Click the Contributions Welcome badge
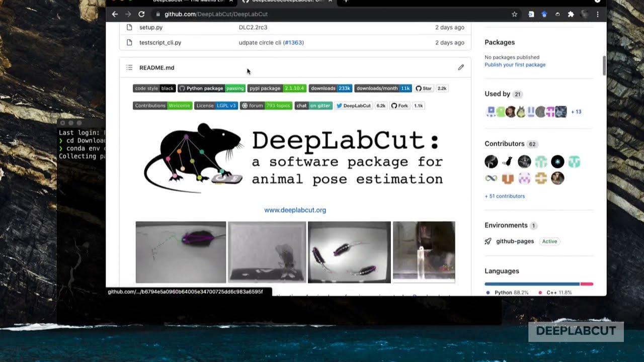 coord(163,106)
